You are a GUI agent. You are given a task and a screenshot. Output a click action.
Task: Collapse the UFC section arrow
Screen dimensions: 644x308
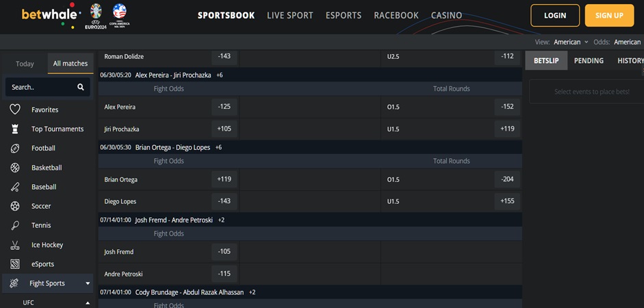[x=88, y=303]
